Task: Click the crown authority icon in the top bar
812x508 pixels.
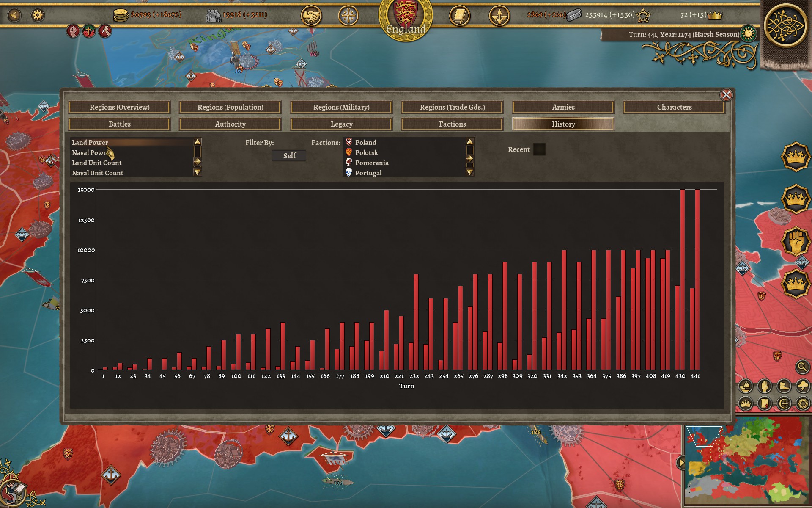Action: (x=715, y=15)
